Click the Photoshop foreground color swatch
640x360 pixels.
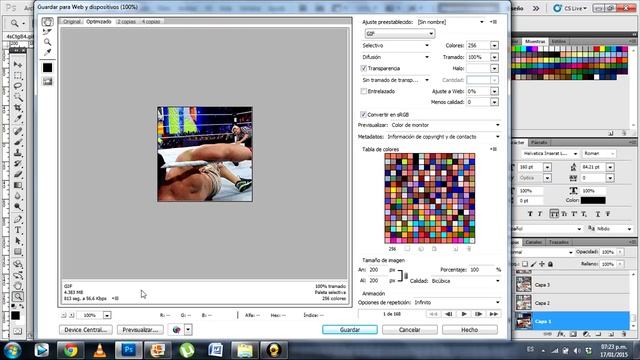(x=16, y=316)
